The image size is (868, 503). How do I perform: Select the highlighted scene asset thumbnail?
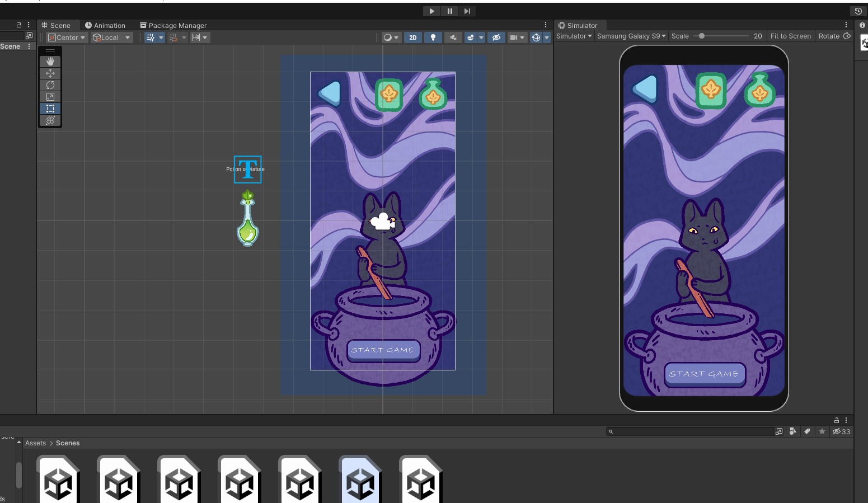coord(360,479)
